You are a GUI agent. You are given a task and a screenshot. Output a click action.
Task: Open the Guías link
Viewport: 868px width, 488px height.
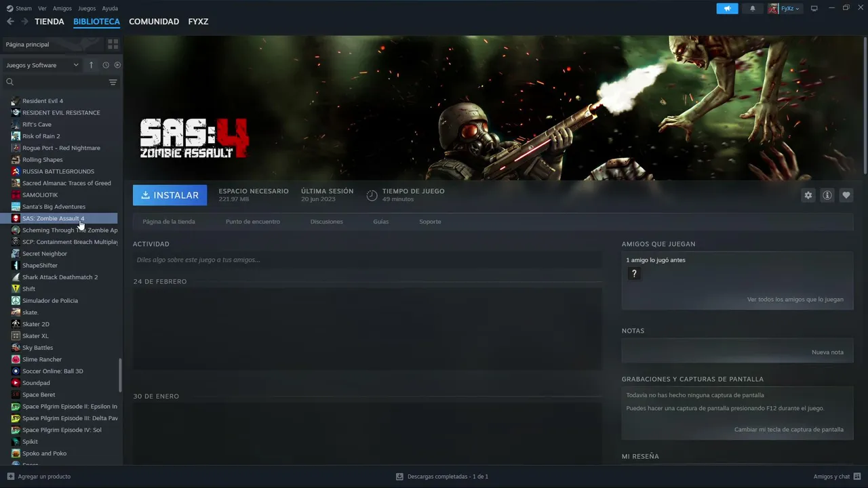click(381, 222)
